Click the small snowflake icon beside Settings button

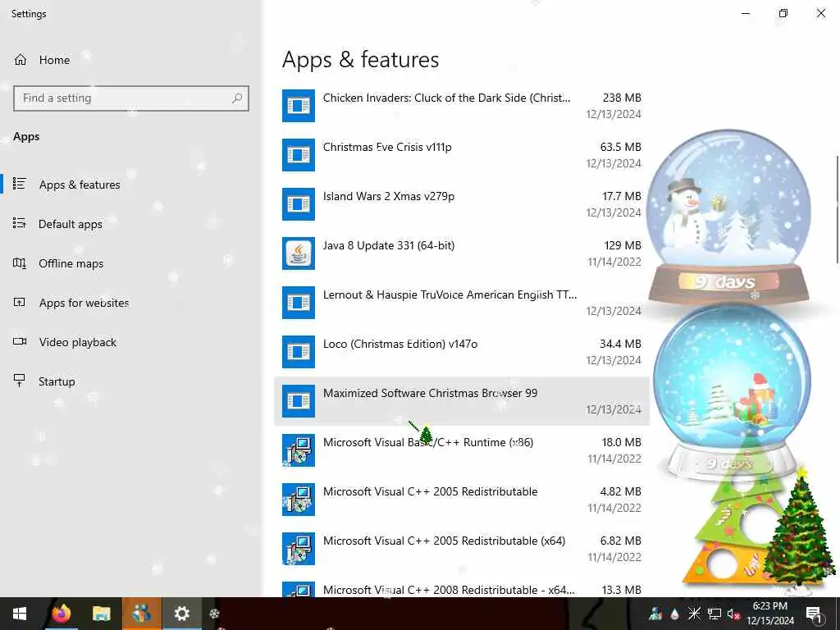tap(214, 614)
